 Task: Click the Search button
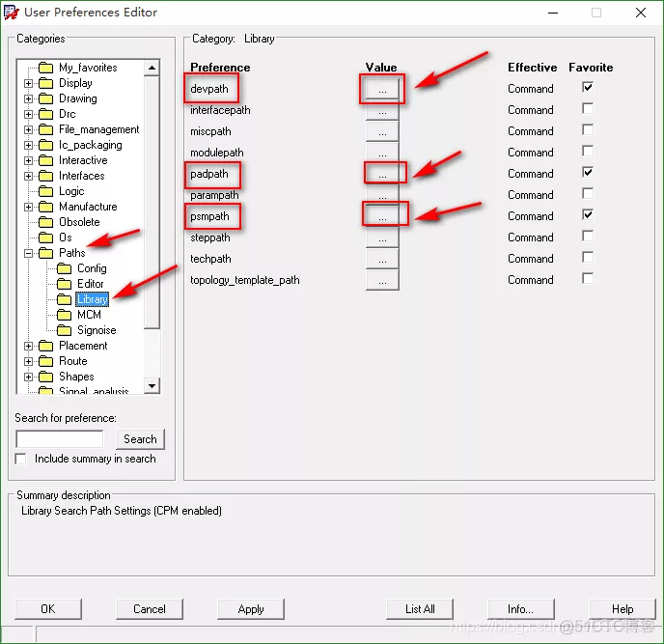tap(140, 439)
